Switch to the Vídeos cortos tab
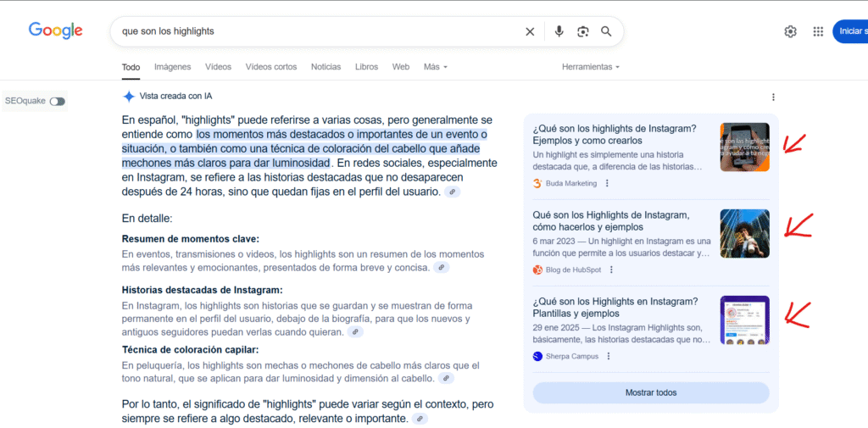The height and width of the screenshot is (428, 868). (x=271, y=67)
